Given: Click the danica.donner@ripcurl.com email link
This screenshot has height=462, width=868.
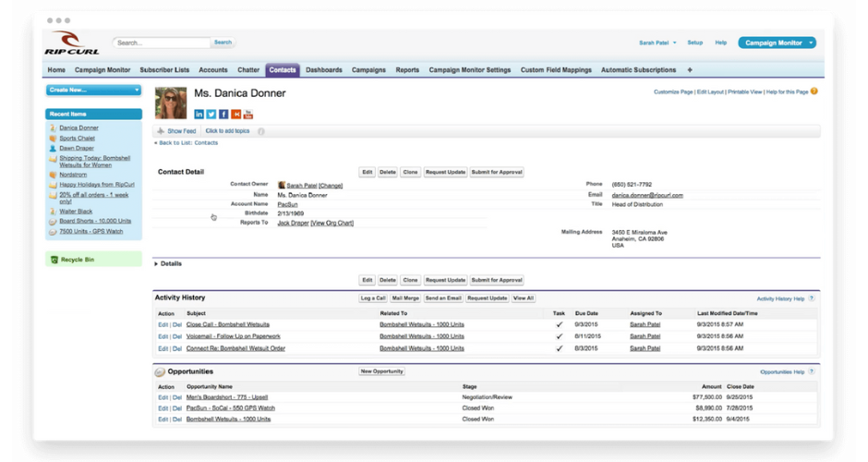Looking at the screenshot, I should (647, 196).
